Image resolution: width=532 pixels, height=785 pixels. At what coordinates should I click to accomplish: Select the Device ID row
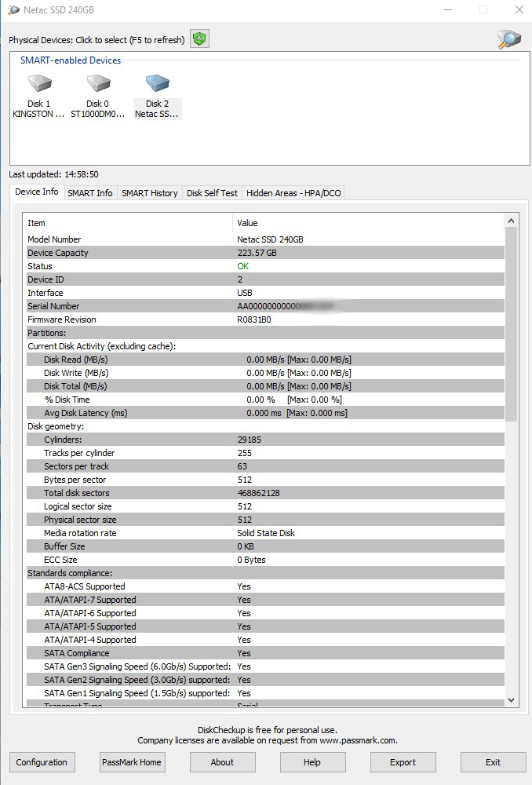click(264, 279)
